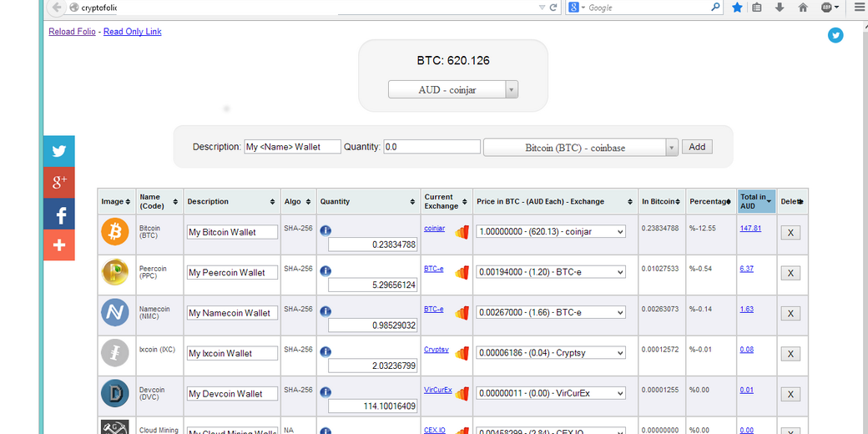Sort table by Percentage column
This screenshot has height=434, width=868.
(x=711, y=201)
